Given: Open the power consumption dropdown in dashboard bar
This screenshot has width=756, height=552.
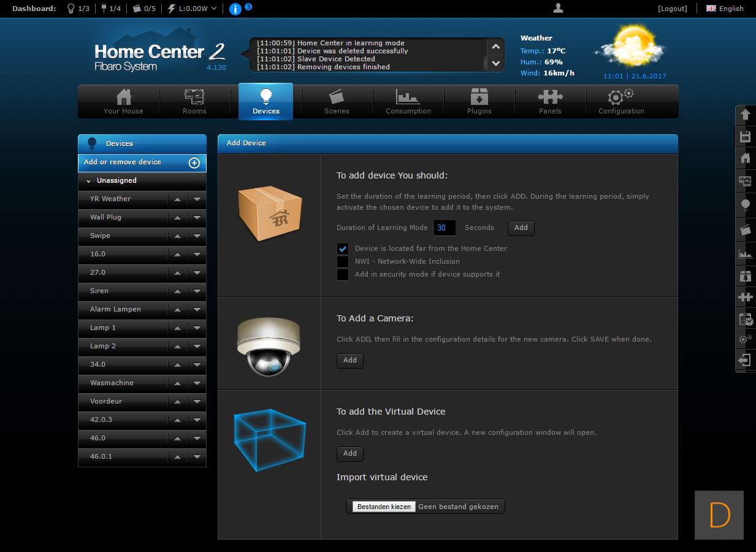Looking at the screenshot, I should [x=213, y=9].
